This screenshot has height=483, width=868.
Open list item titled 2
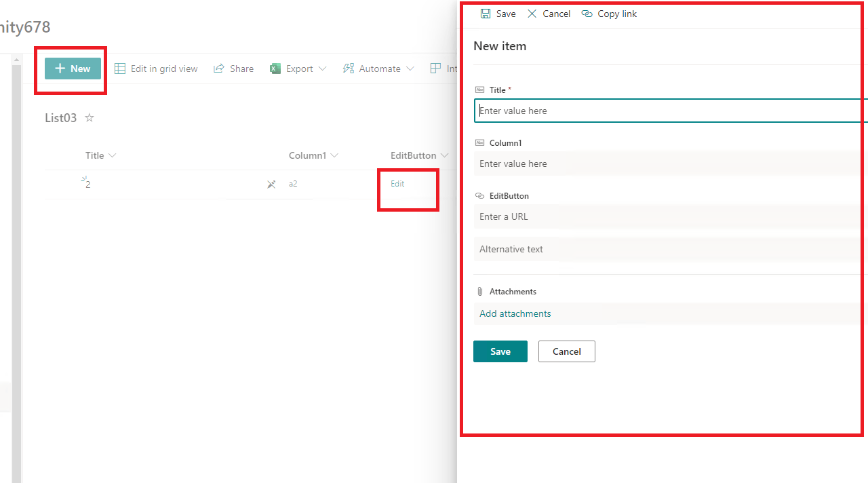tap(88, 184)
